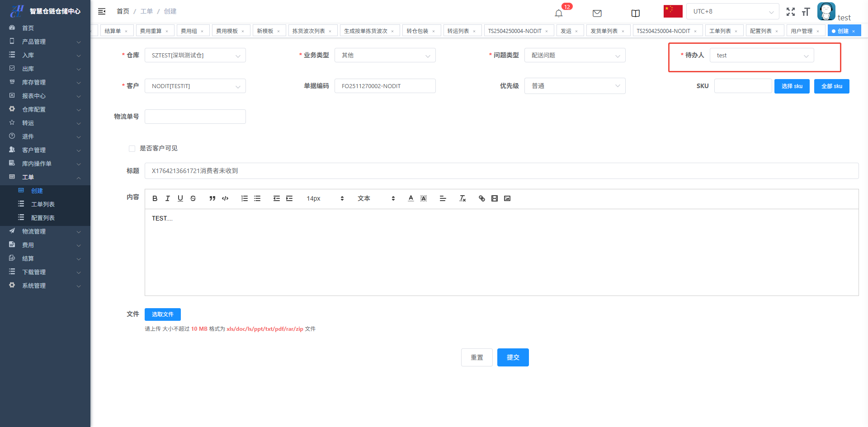Toggle the 是否客户可见 checkbox

[x=132, y=149]
